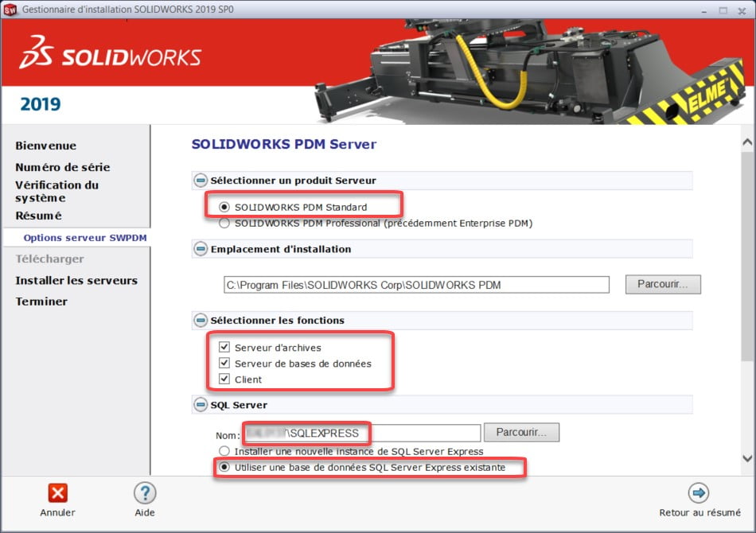Uncheck the Serveur d'archives checkbox
The height and width of the screenshot is (533, 756).
click(224, 347)
